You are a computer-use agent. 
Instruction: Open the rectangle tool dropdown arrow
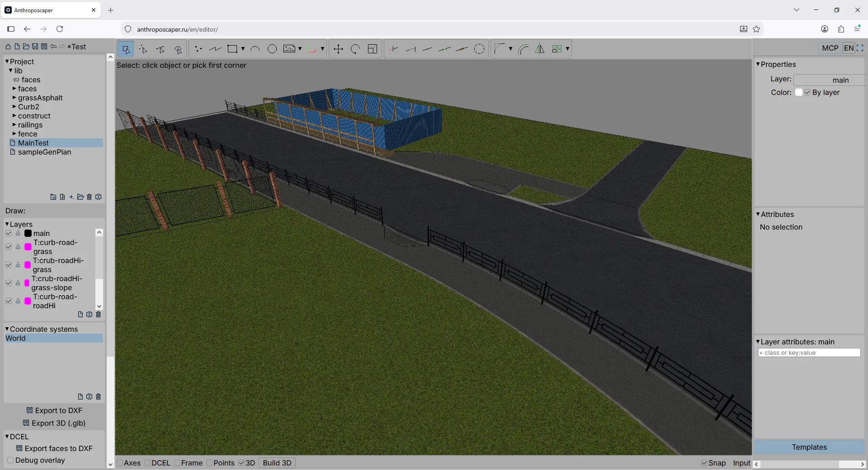(x=243, y=49)
